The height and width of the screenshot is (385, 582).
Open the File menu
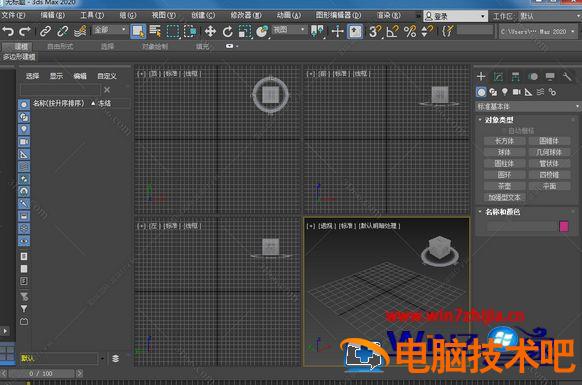13,16
